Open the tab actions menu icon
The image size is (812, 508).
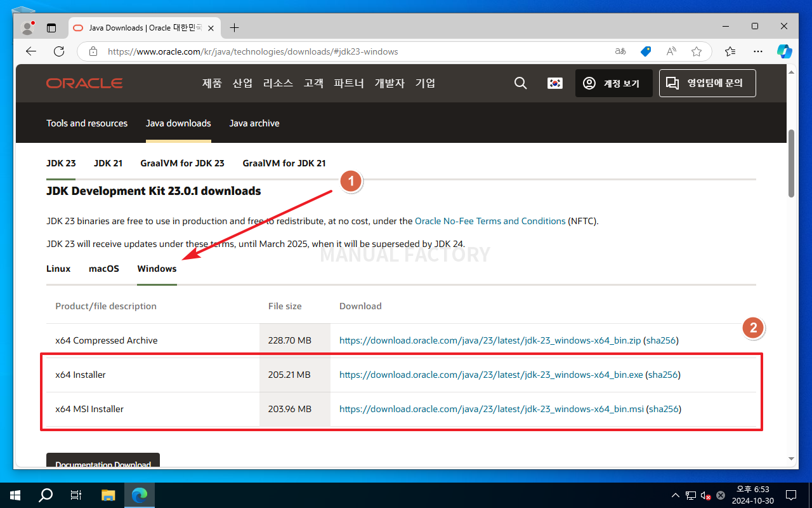point(51,28)
